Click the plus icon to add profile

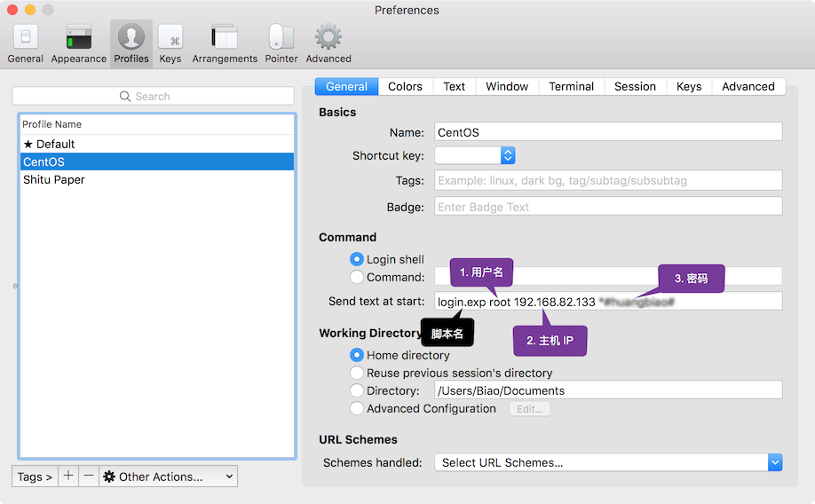68,476
